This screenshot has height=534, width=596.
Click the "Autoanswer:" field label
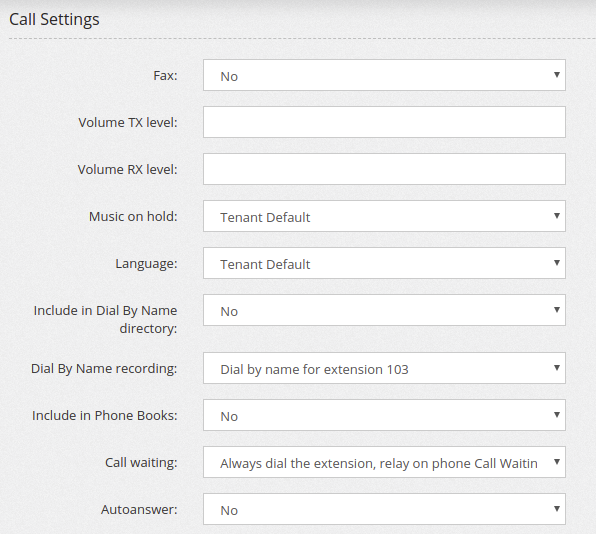pyautogui.click(x=139, y=509)
